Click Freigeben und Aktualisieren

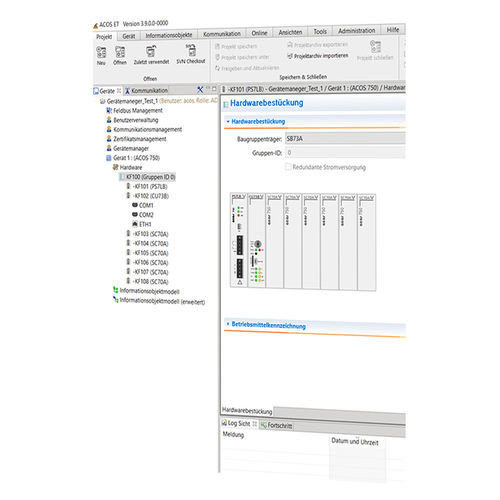click(x=247, y=68)
